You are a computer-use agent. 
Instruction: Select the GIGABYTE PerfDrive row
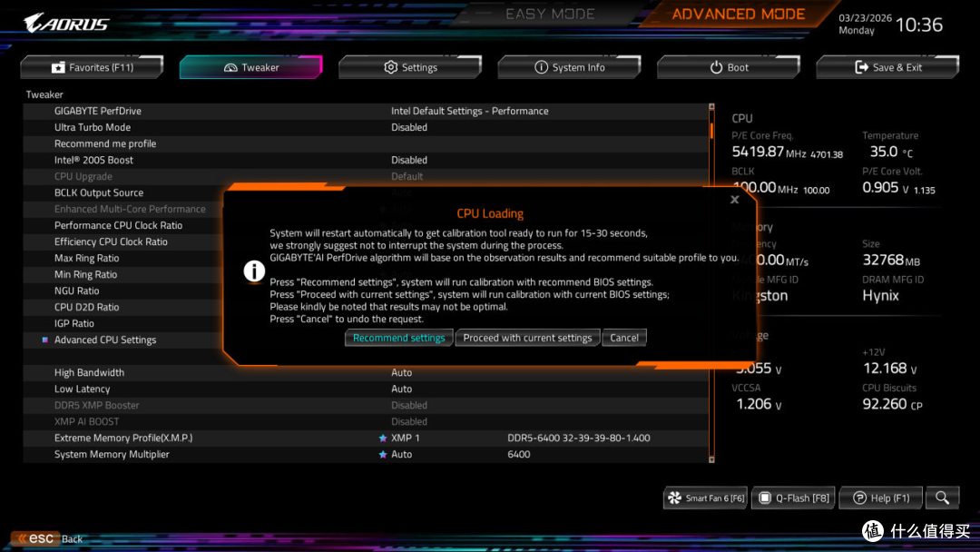point(366,111)
